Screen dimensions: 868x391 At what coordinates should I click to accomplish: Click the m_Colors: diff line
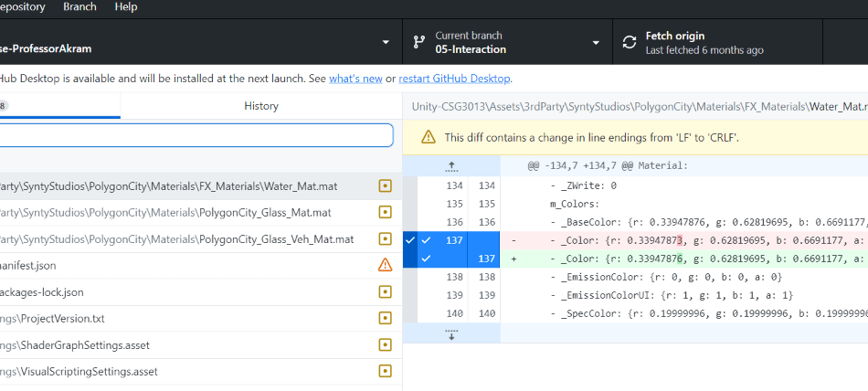pyautogui.click(x=684, y=204)
